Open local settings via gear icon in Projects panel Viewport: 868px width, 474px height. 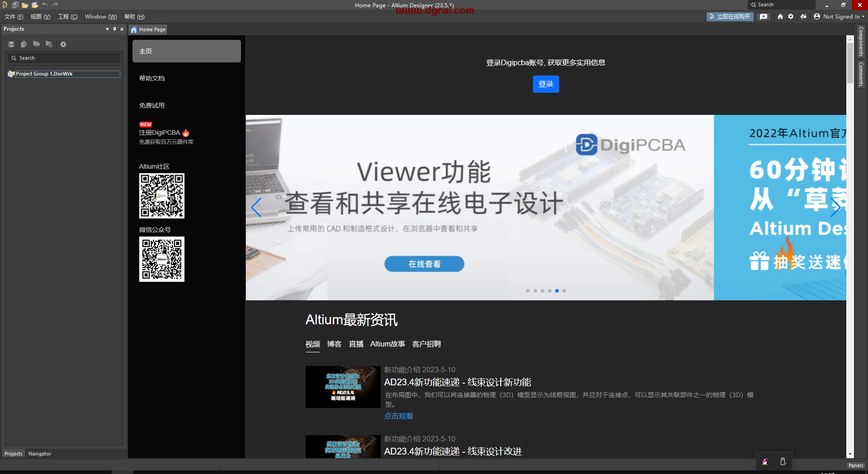coord(63,44)
